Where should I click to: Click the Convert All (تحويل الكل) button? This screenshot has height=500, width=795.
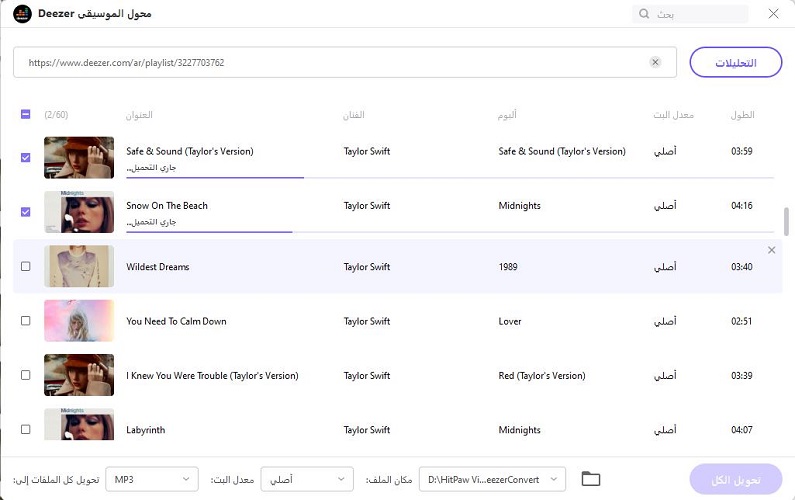pos(736,479)
